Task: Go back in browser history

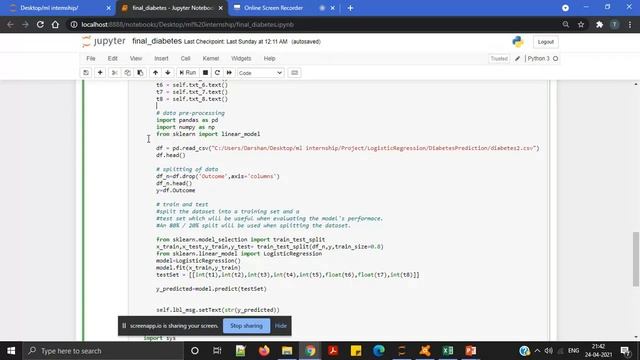Action: [10, 24]
